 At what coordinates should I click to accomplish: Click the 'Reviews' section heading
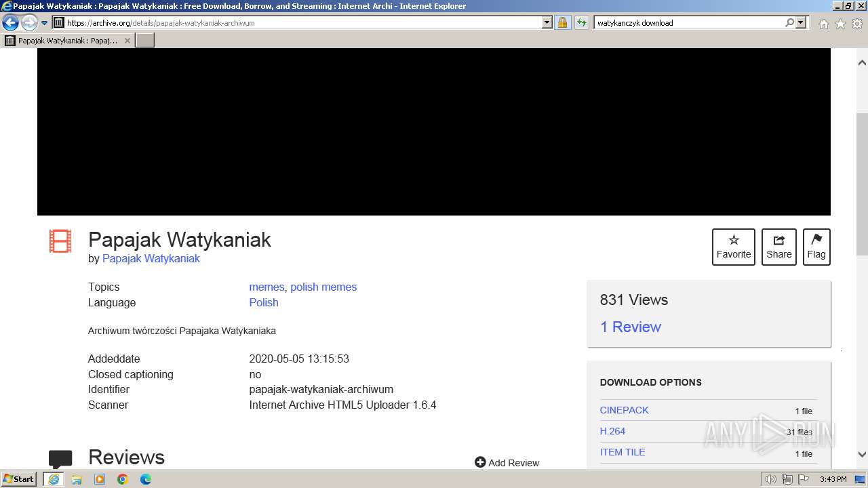pyautogui.click(x=127, y=457)
